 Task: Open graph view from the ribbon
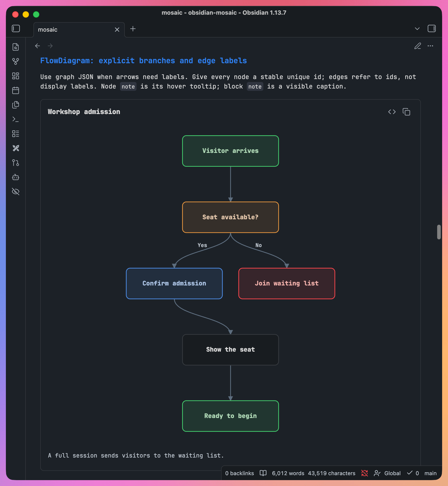[16, 61]
